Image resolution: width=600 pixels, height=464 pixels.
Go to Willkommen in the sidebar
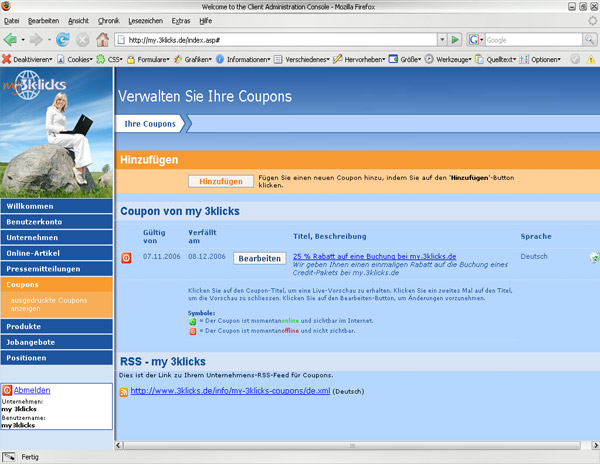pyautogui.click(x=57, y=206)
